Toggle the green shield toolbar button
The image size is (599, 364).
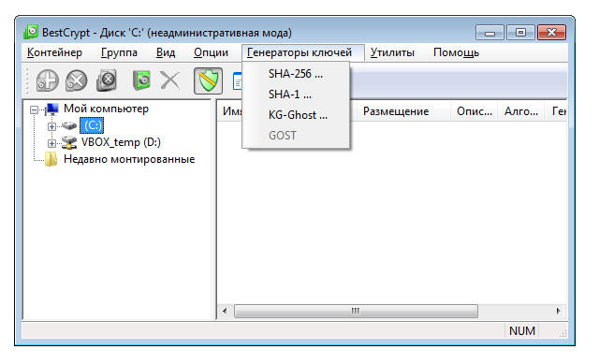(x=208, y=80)
